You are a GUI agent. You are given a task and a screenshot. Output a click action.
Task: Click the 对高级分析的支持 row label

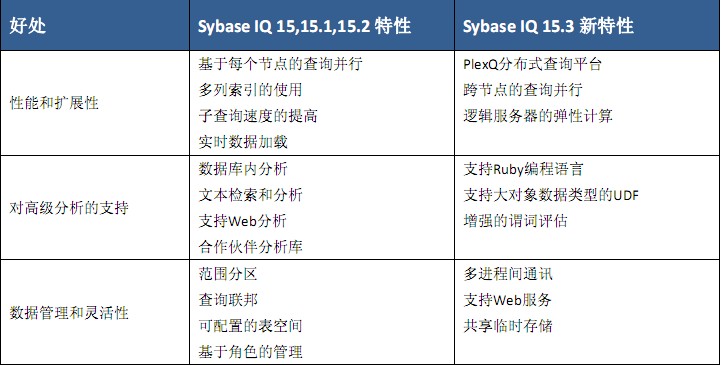tap(69, 208)
